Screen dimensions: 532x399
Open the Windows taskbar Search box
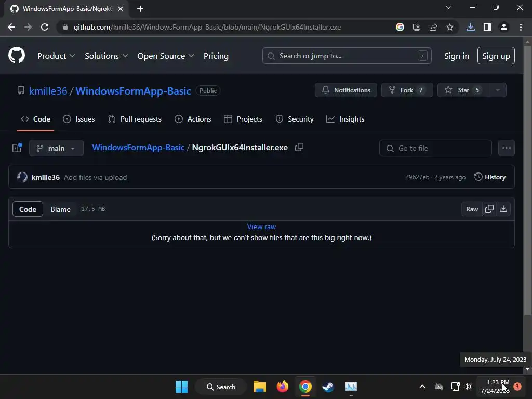click(x=221, y=387)
